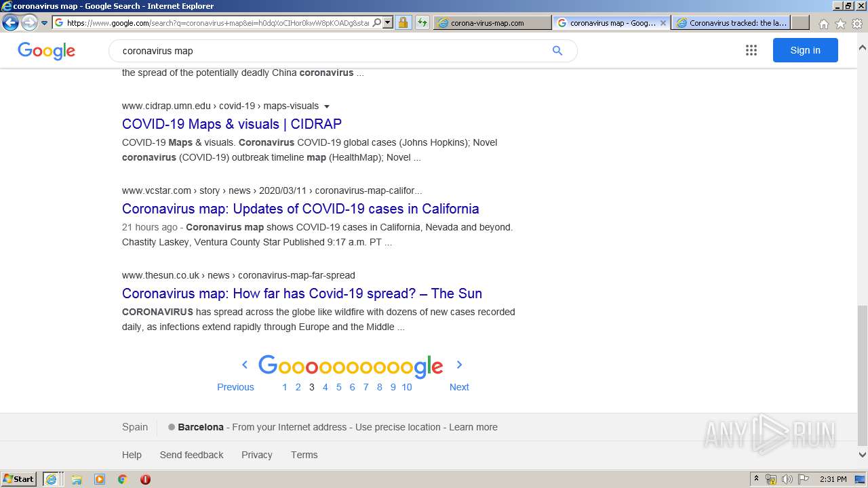868x488 pixels.
Task: Click the volume speaker tray icon
Action: 787,479
